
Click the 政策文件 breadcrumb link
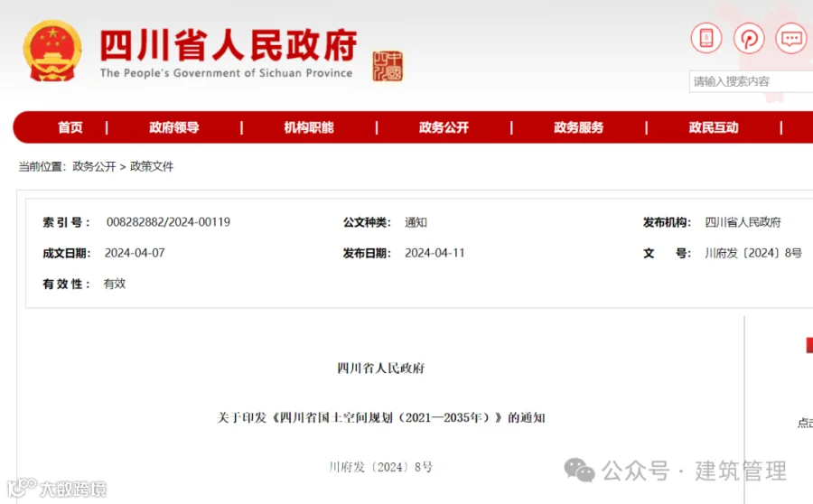click(x=152, y=166)
